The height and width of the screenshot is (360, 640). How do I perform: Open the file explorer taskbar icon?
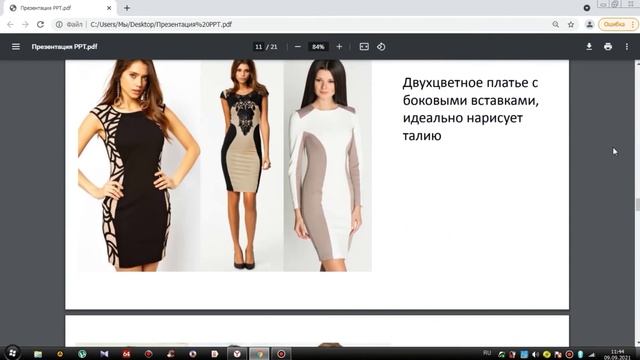click(x=38, y=354)
